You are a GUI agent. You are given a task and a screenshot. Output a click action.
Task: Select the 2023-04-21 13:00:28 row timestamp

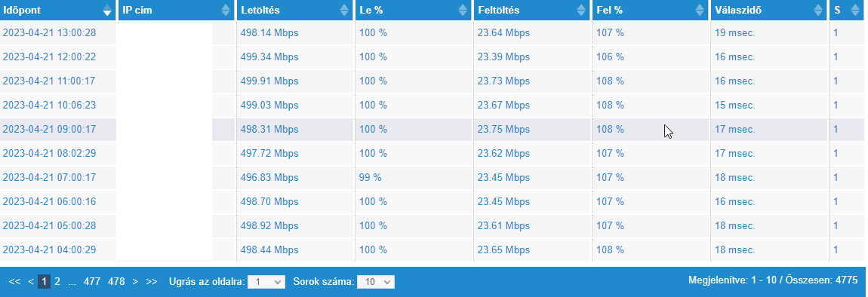pyautogui.click(x=49, y=32)
